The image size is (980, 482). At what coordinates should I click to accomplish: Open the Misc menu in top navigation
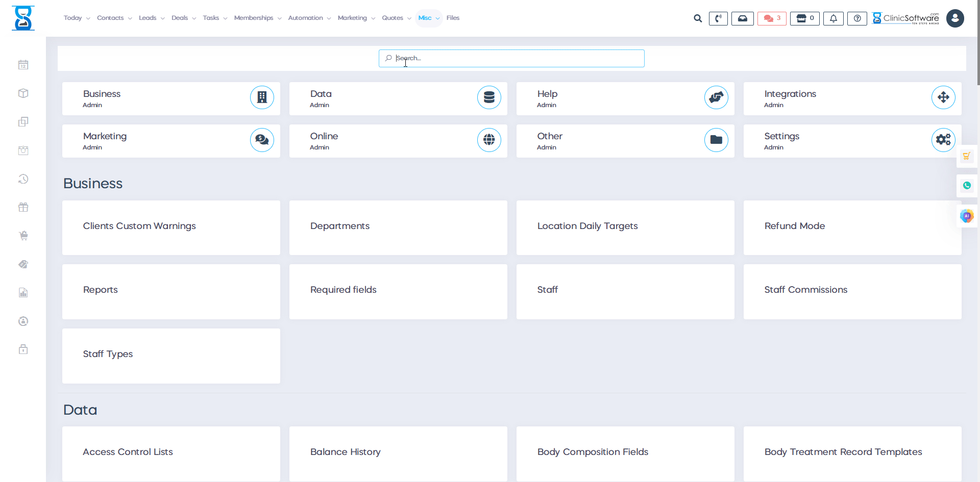[x=425, y=18]
